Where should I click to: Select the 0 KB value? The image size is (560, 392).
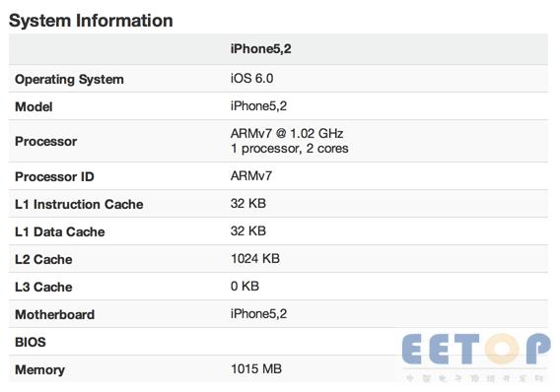click(245, 286)
